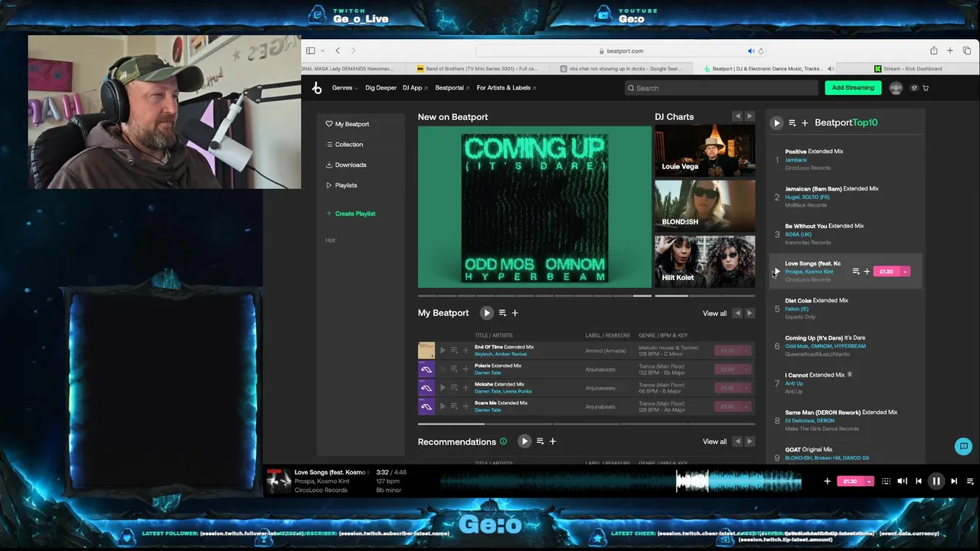Queue My Beatport tracks icon
This screenshot has height=551, width=980.
[502, 313]
